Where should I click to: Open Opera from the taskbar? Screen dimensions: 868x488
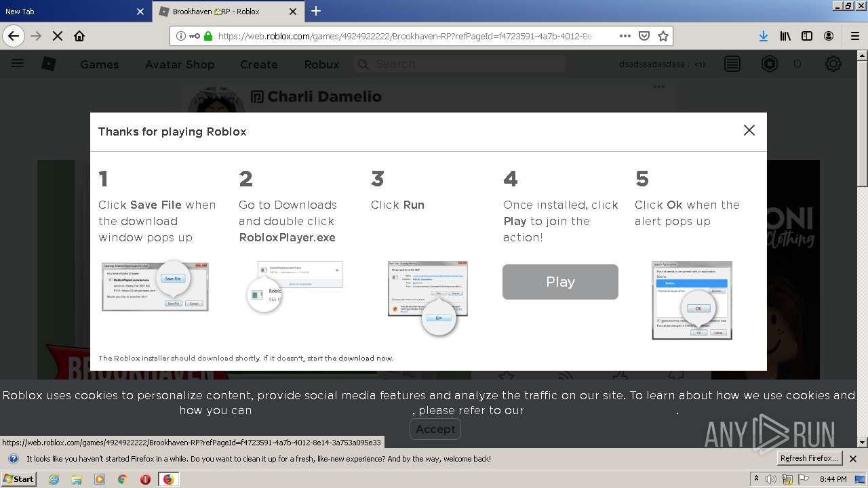click(145, 479)
